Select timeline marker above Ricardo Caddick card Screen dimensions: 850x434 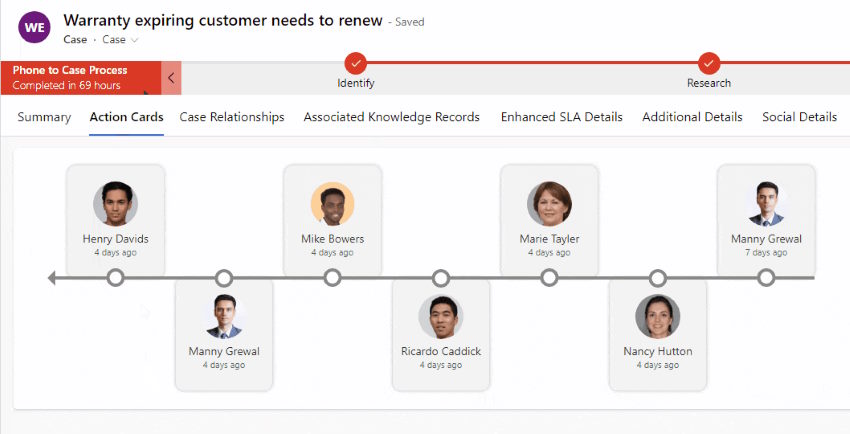click(x=441, y=278)
